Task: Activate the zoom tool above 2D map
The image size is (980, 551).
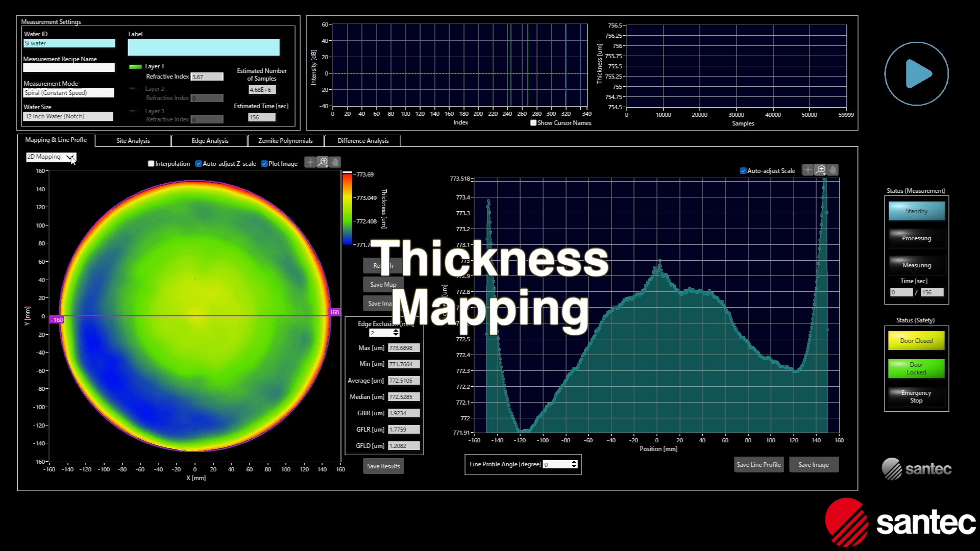Action: [x=323, y=162]
